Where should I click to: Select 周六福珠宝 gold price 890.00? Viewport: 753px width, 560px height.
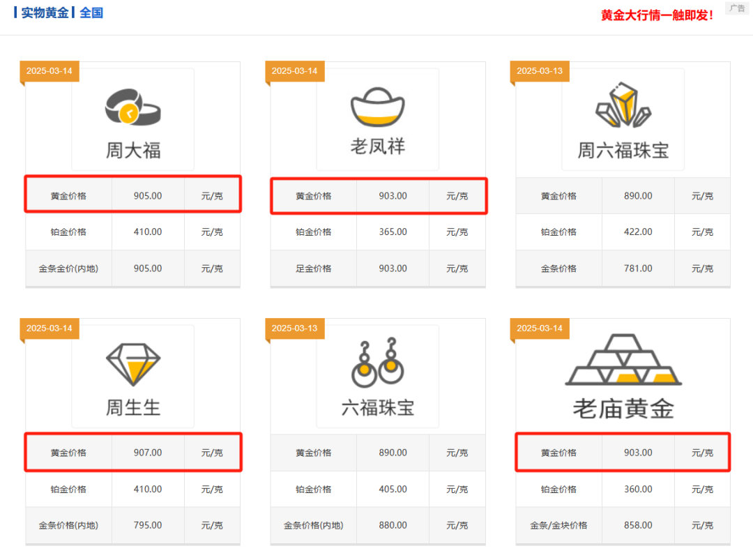638,196
